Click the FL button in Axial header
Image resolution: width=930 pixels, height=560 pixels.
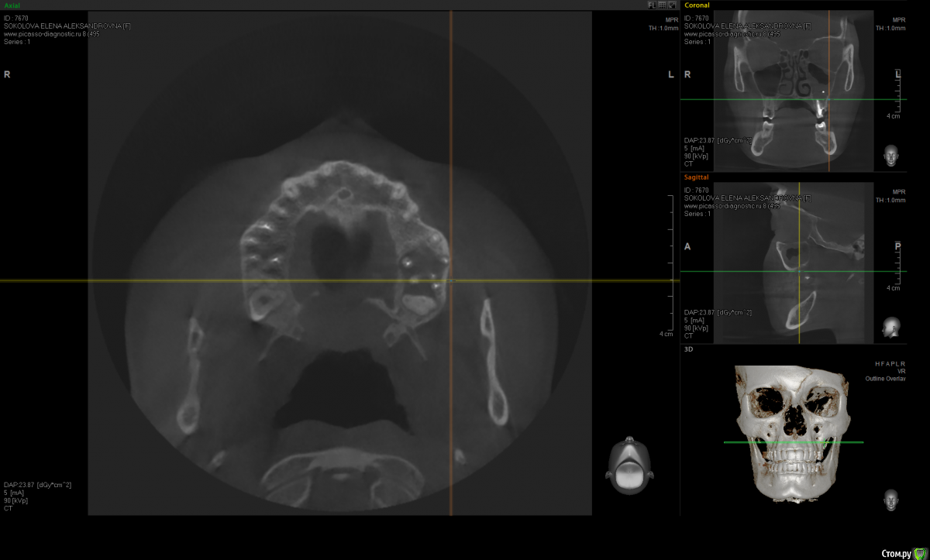pyautogui.click(x=653, y=5)
